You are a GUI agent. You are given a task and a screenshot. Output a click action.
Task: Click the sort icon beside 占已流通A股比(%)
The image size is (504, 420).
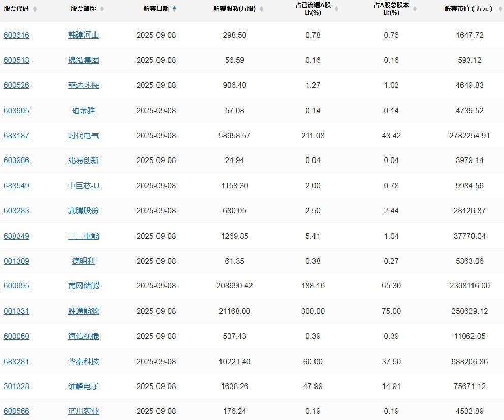point(336,9)
